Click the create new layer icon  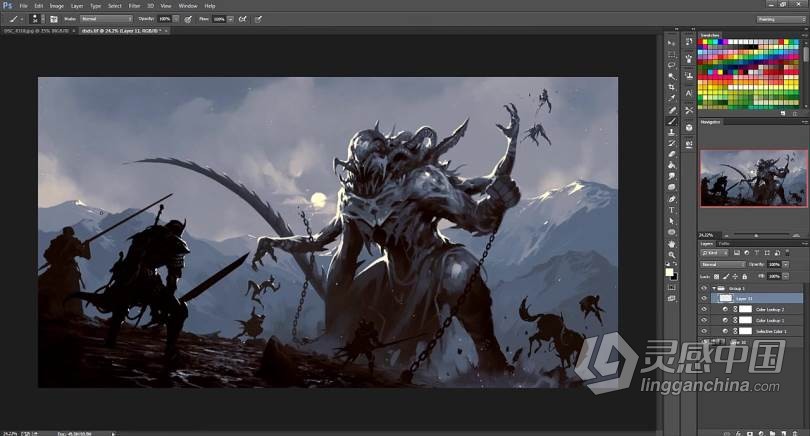pos(784,433)
